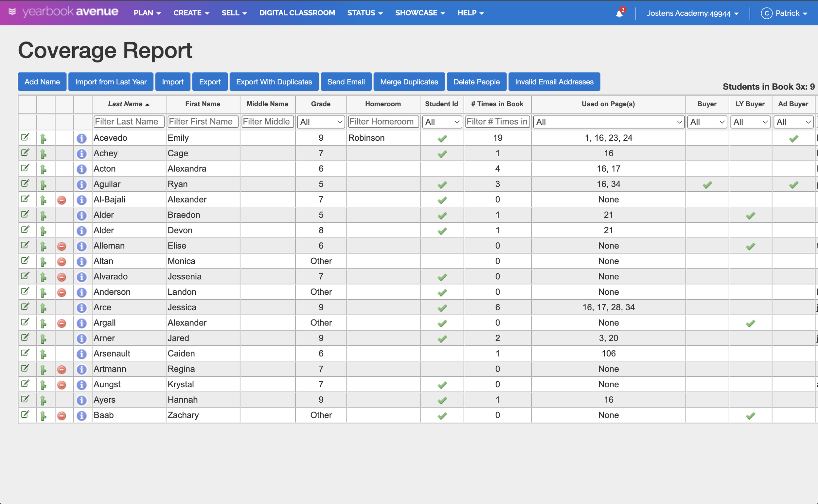
Task: Open the Student Id filter dropdown
Action: click(442, 122)
